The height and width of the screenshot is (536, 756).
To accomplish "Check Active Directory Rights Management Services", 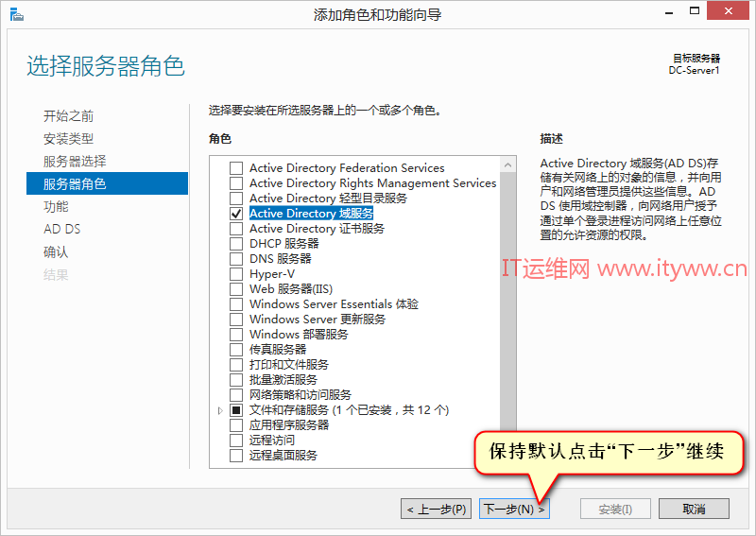I will click(x=236, y=183).
